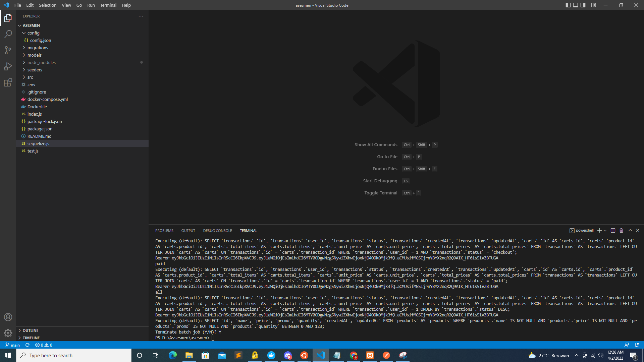The width and height of the screenshot is (644, 362).
Task: Click Synchronize Changes icon in status bar
Action: (28, 345)
